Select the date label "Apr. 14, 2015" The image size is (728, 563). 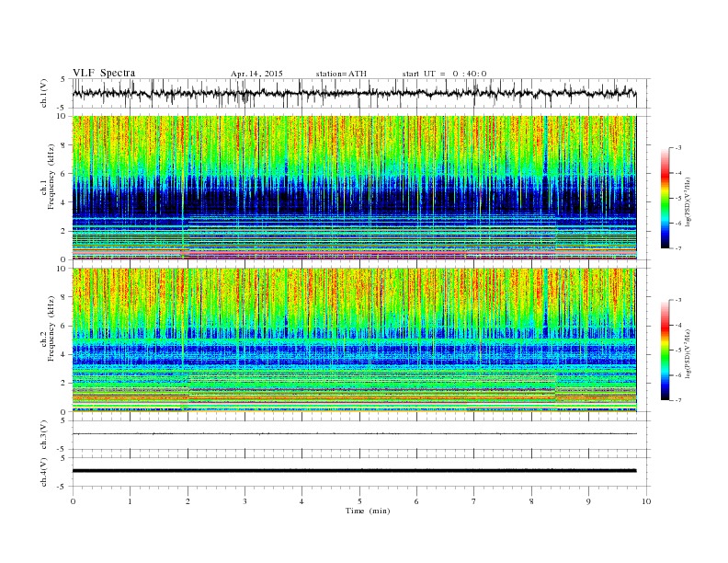tap(256, 74)
